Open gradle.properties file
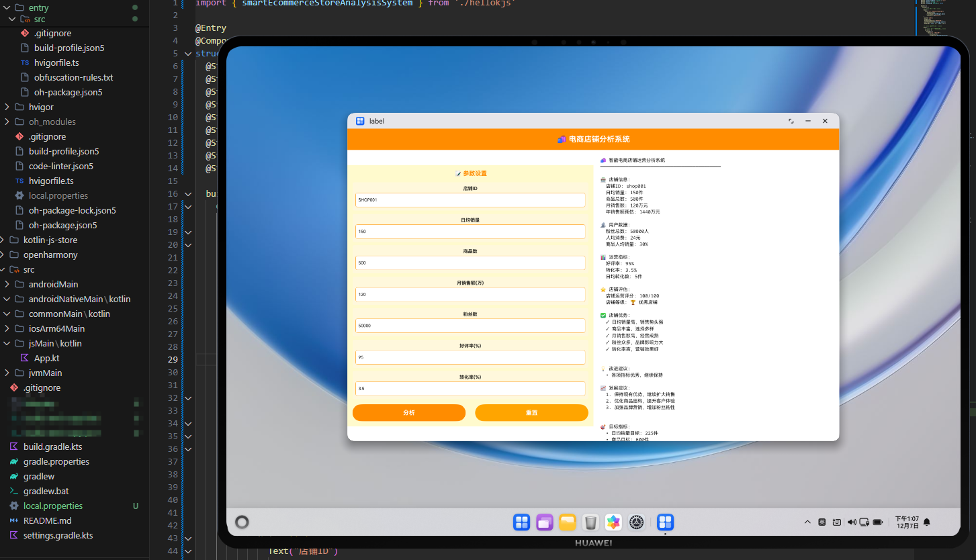The height and width of the screenshot is (560, 976). pyautogui.click(x=56, y=461)
